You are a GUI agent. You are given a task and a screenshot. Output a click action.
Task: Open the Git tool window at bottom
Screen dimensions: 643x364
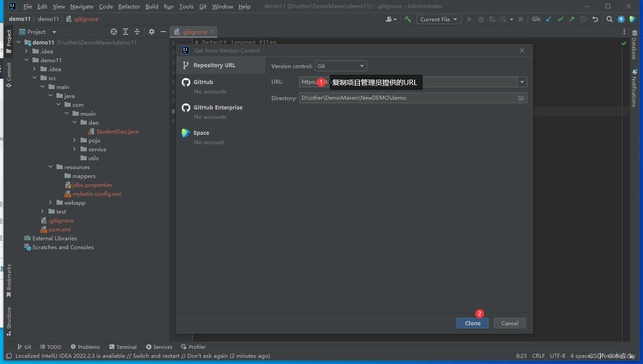click(x=24, y=347)
